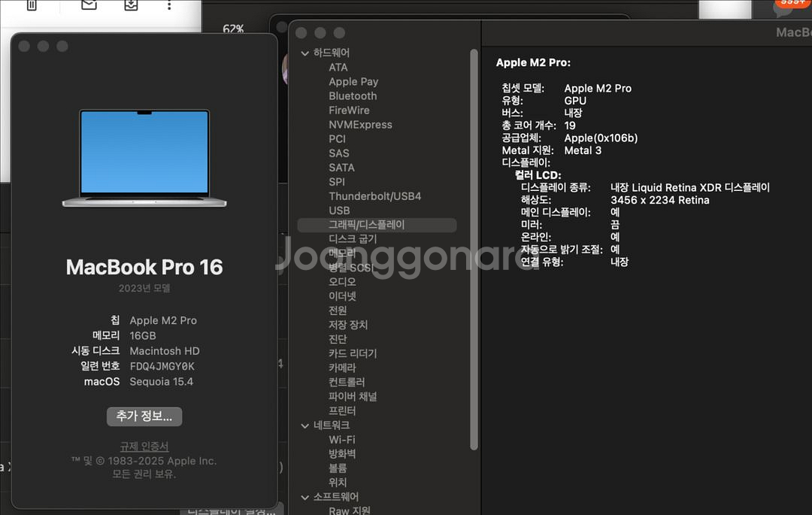Select 진단 in the sidebar
812x515 pixels.
pos(338,339)
